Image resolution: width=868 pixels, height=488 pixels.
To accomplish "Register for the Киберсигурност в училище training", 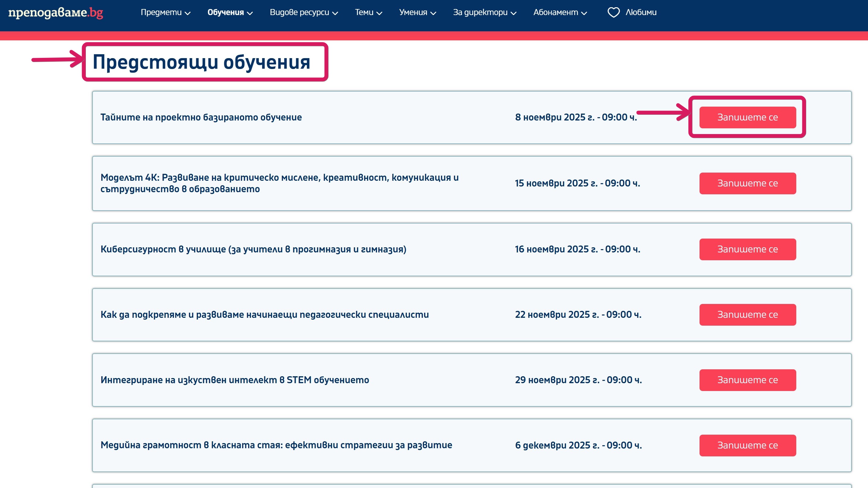I will (x=747, y=249).
